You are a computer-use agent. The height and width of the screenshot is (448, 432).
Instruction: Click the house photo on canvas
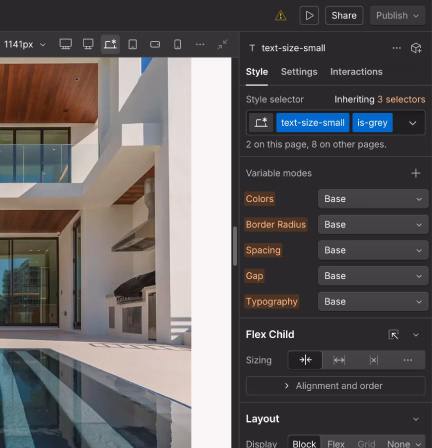point(95,253)
